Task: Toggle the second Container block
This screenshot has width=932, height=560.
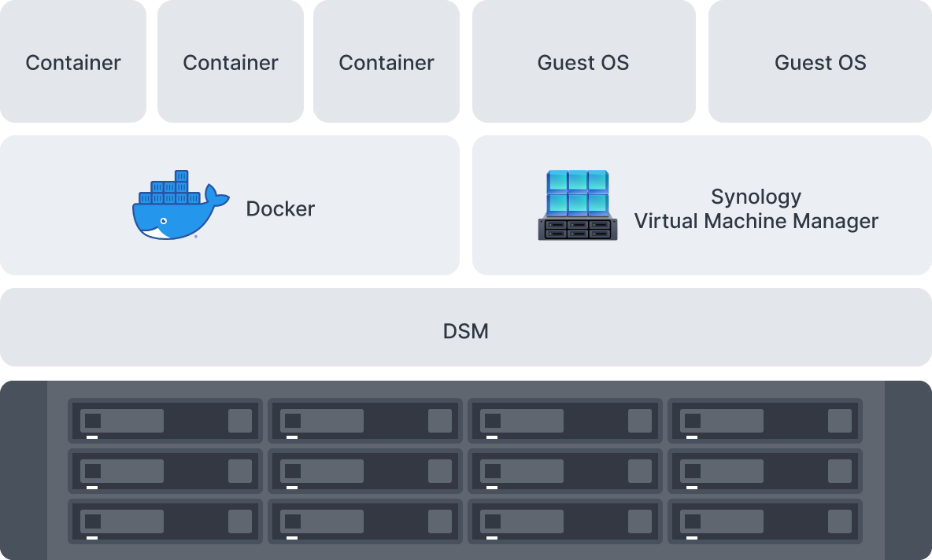Action: pos(230,62)
